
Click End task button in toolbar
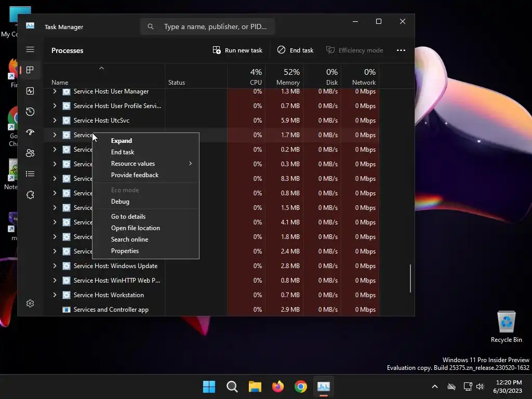pyautogui.click(x=295, y=50)
